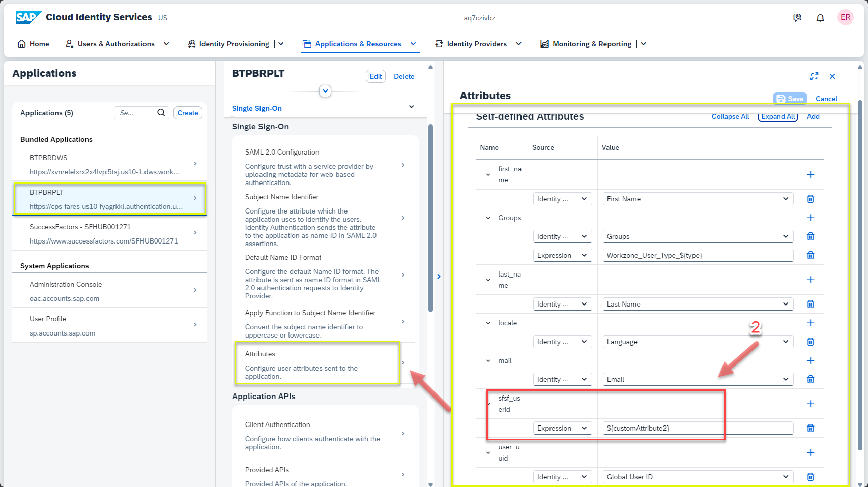Screen dimensions: 868x487
Task: Go to the Home menu
Action: tap(34, 44)
